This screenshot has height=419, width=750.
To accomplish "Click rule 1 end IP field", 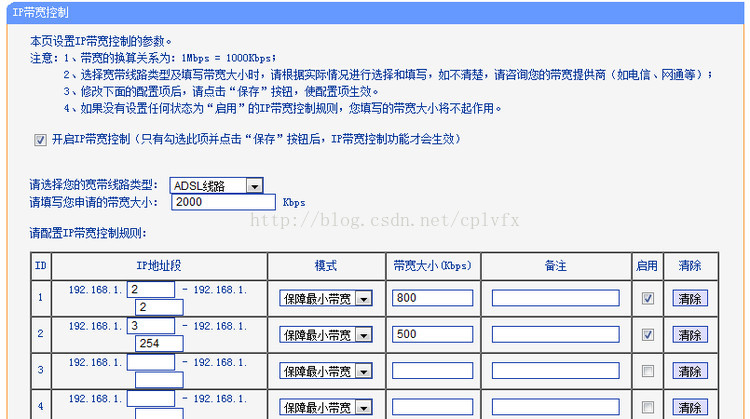I will (x=159, y=307).
